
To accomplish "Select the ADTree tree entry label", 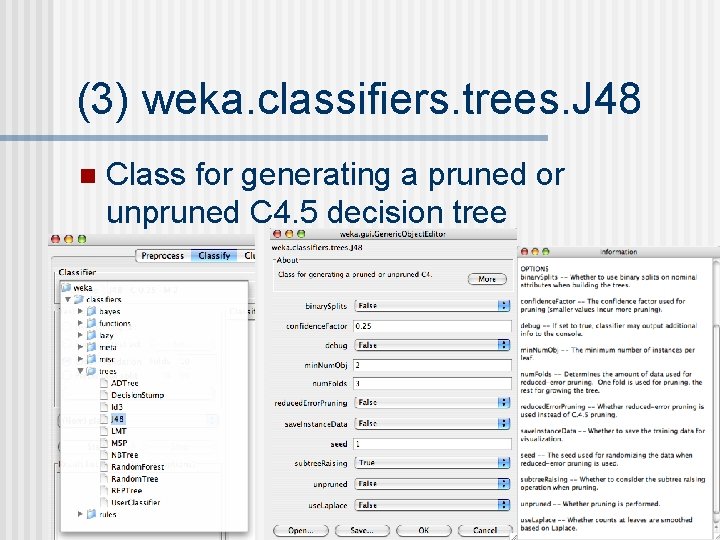I will pos(124,383).
